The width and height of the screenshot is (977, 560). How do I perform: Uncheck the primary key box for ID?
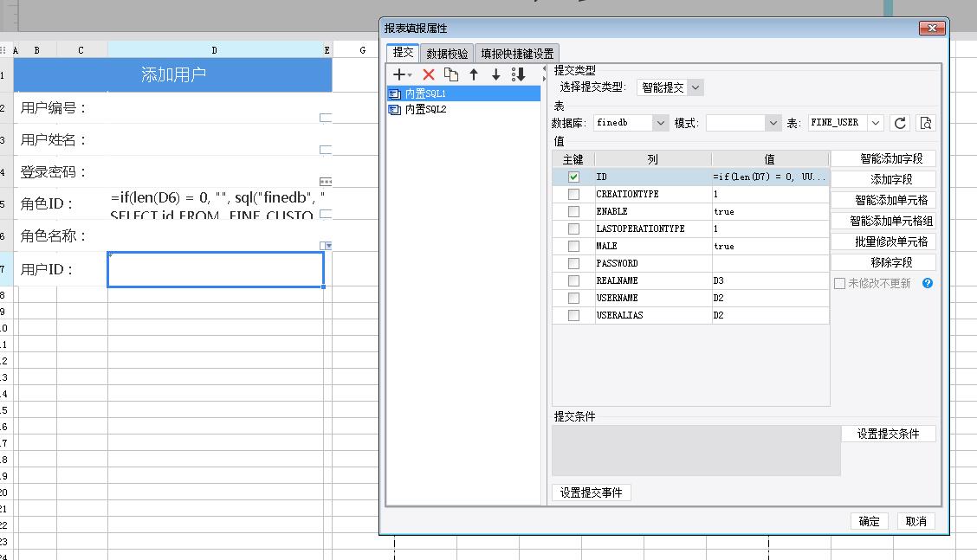pos(573,177)
